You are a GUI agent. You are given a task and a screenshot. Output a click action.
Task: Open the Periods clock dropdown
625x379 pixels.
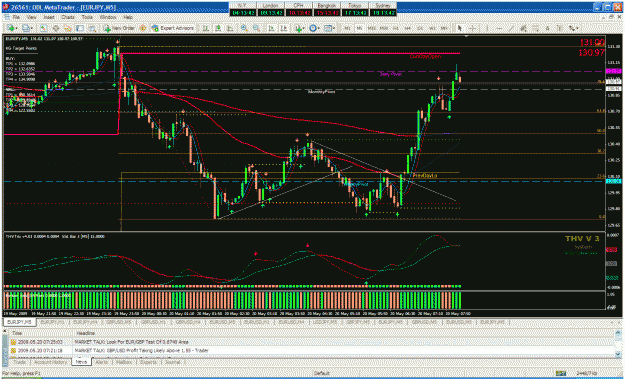[x=314, y=28]
